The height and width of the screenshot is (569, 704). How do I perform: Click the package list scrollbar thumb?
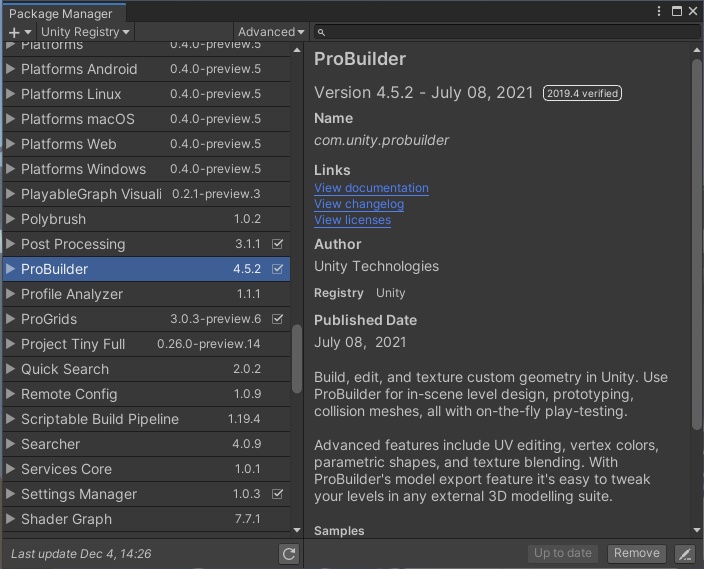coord(296,359)
